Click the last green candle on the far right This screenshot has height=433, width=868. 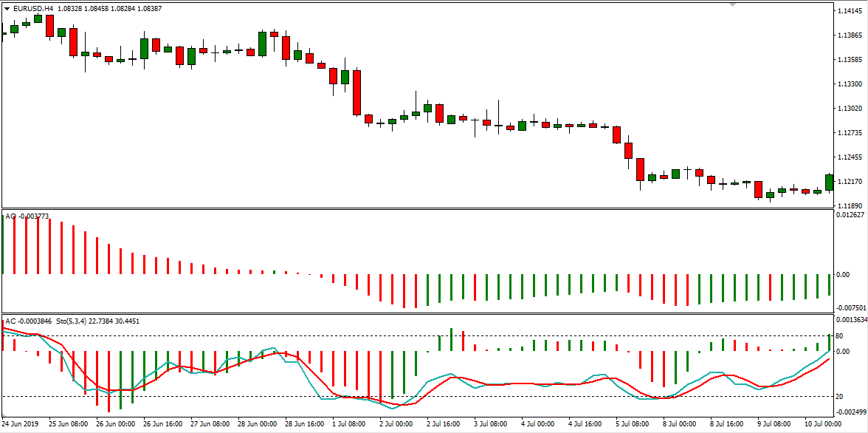click(x=829, y=183)
